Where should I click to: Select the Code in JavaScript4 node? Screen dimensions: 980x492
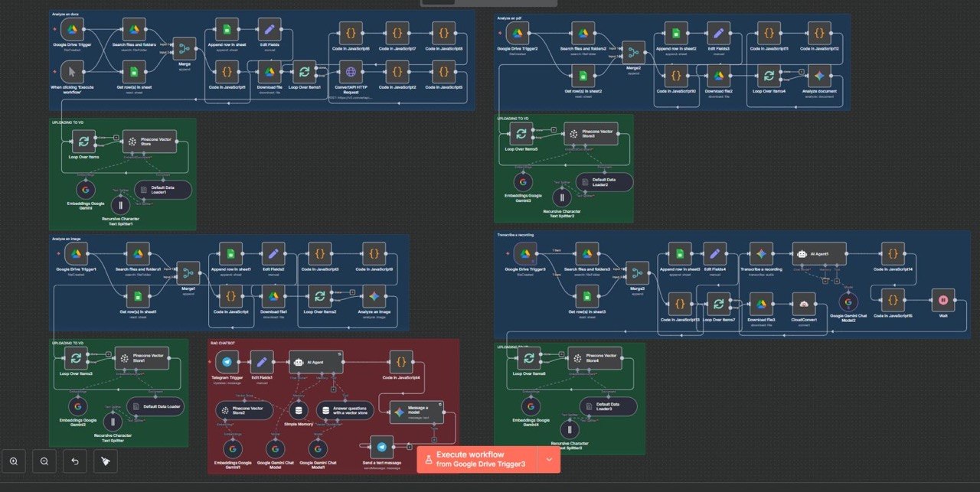[x=400, y=361]
